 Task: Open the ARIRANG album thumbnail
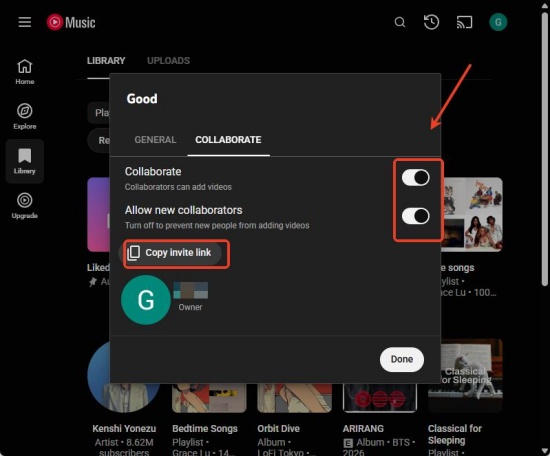tap(380, 398)
